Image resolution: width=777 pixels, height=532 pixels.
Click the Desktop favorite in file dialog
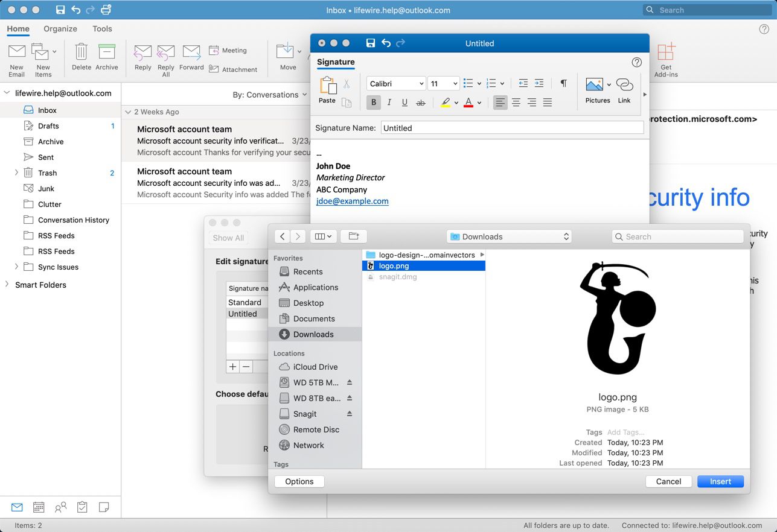308,303
